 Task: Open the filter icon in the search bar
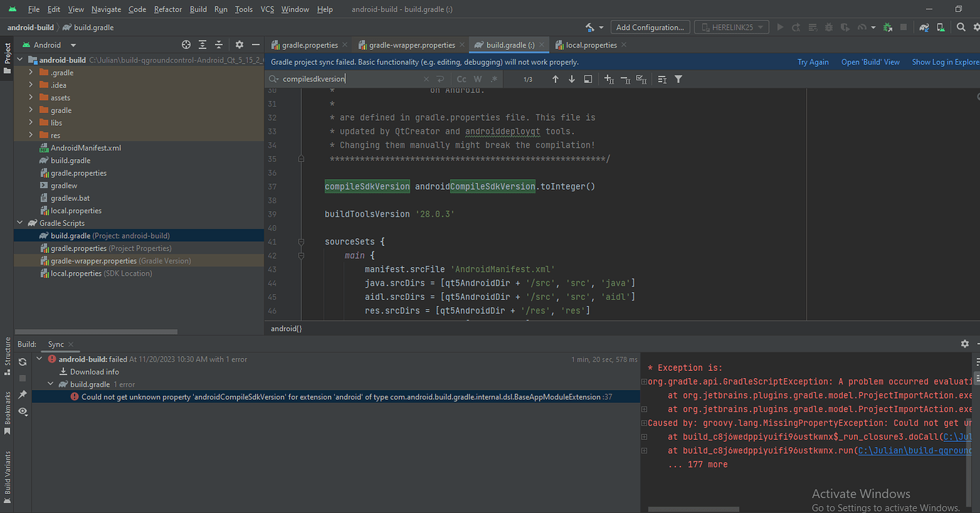(x=678, y=79)
